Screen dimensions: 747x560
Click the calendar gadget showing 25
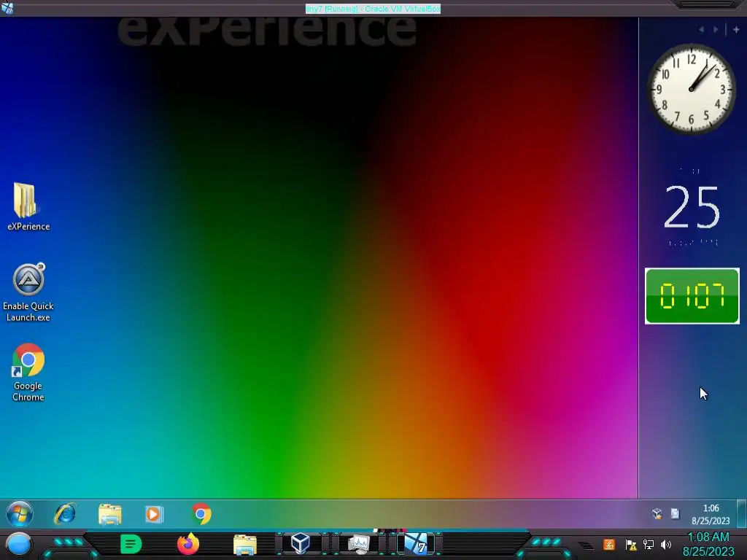[692, 207]
